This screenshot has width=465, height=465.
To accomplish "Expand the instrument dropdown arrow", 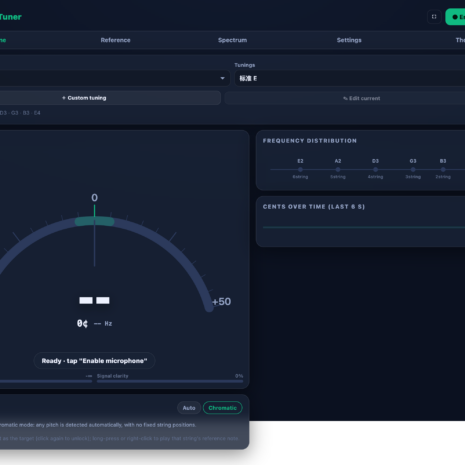I will tap(222, 78).
